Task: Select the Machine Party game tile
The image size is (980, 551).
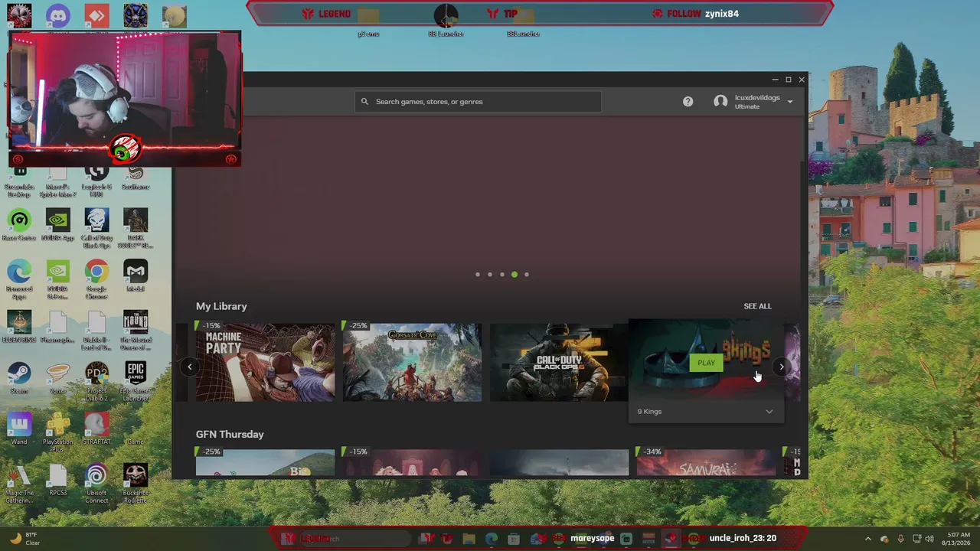Action: [265, 362]
